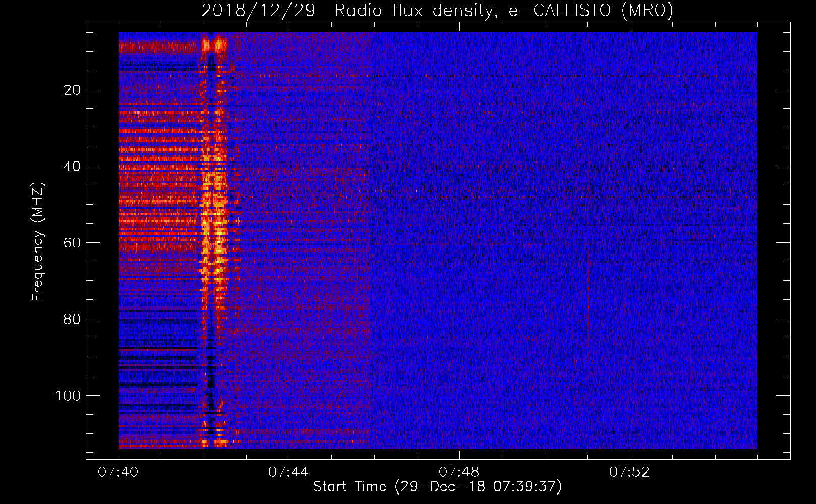Click the 07:52 time tick label
The image size is (816, 504).
pyautogui.click(x=629, y=472)
